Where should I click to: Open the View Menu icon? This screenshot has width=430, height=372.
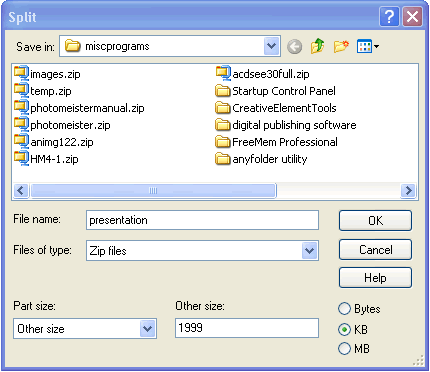pyautogui.click(x=368, y=46)
